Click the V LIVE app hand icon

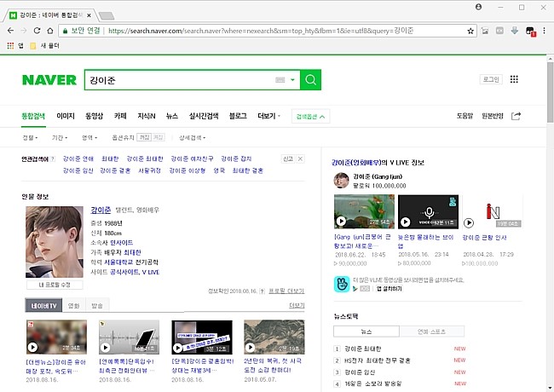pos(341,285)
